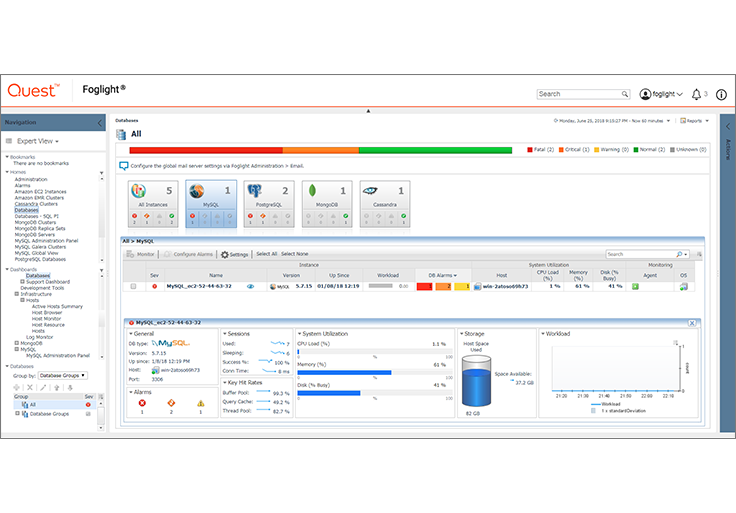This screenshot has height=513, width=736.
Task: Tick the MySQL_ec2-52-44-63-32 row checkbox
Action: pos(134,286)
